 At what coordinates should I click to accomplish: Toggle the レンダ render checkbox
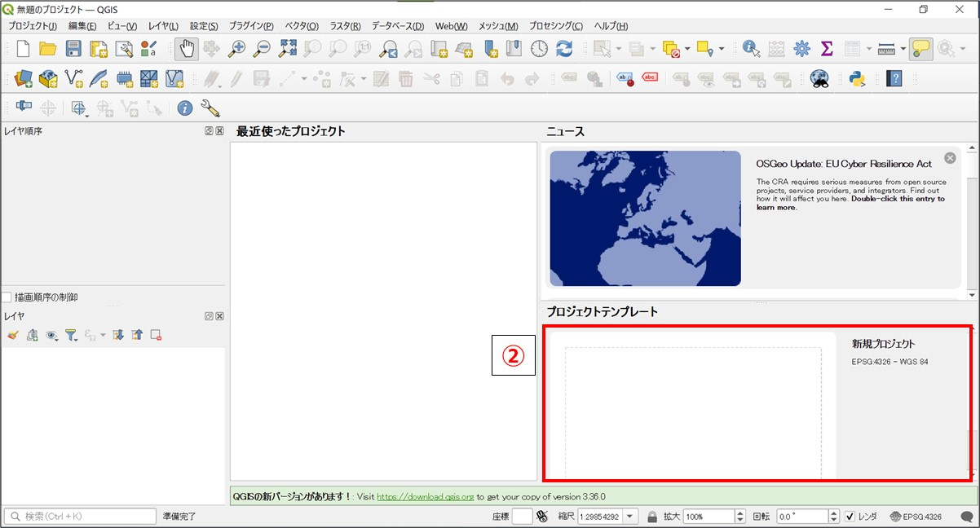[x=850, y=517]
